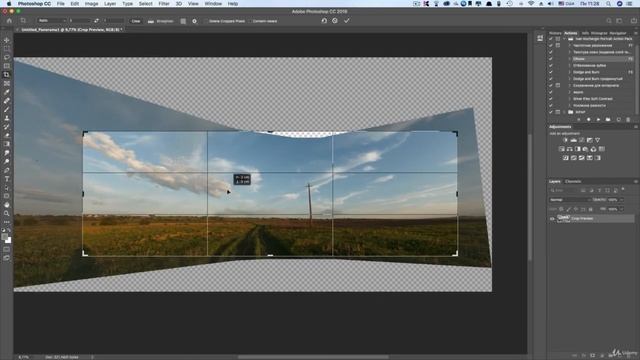Viewport: 640px width, 360px height.
Task: Select the Lasso tool
Action: pos(7,57)
